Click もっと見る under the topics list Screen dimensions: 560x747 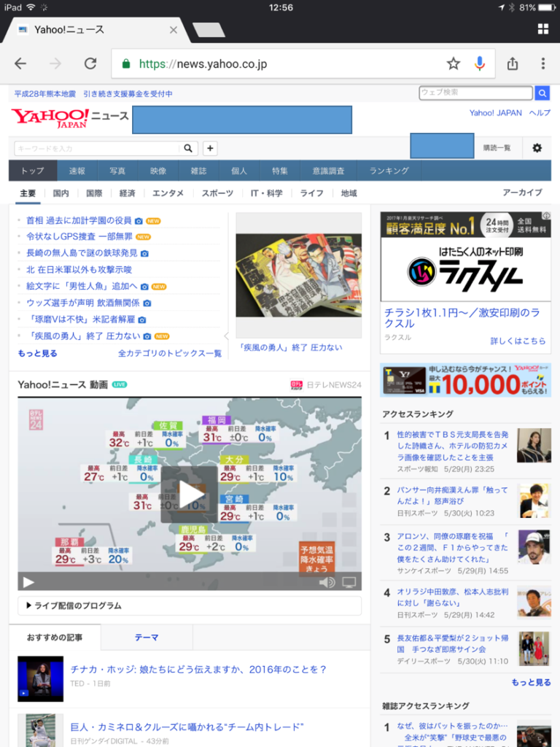[x=38, y=353]
